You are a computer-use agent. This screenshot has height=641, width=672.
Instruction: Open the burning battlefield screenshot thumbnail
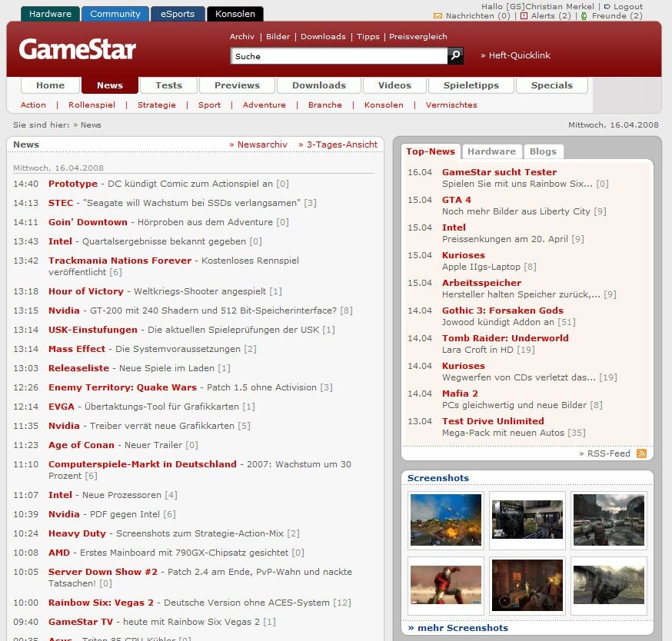click(446, 520)
